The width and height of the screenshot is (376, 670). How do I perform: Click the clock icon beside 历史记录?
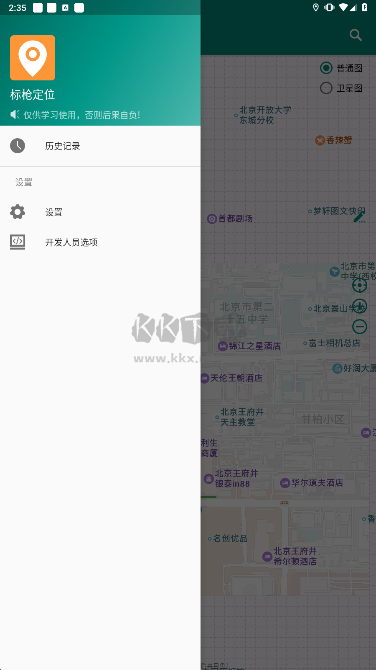[x=18, y=146]
